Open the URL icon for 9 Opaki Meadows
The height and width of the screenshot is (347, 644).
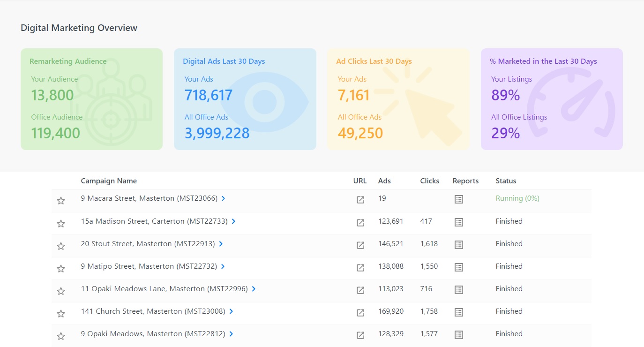coord(359,335)
